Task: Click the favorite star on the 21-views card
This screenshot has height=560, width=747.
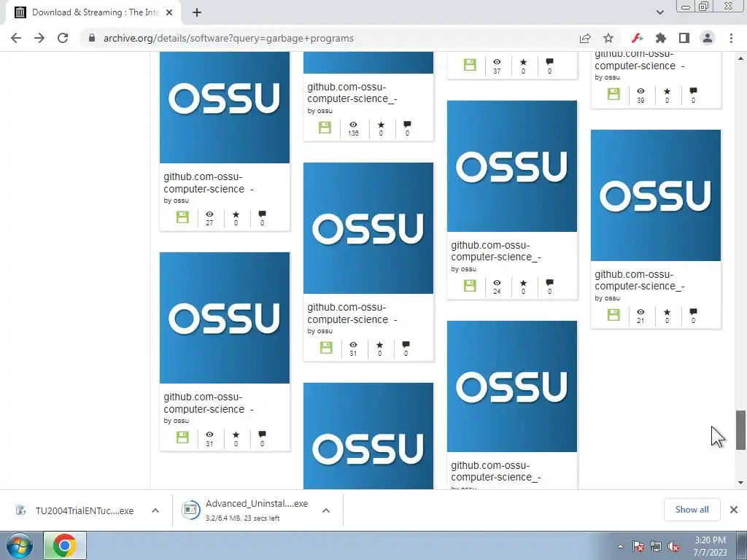Action: tap(667, 312)
